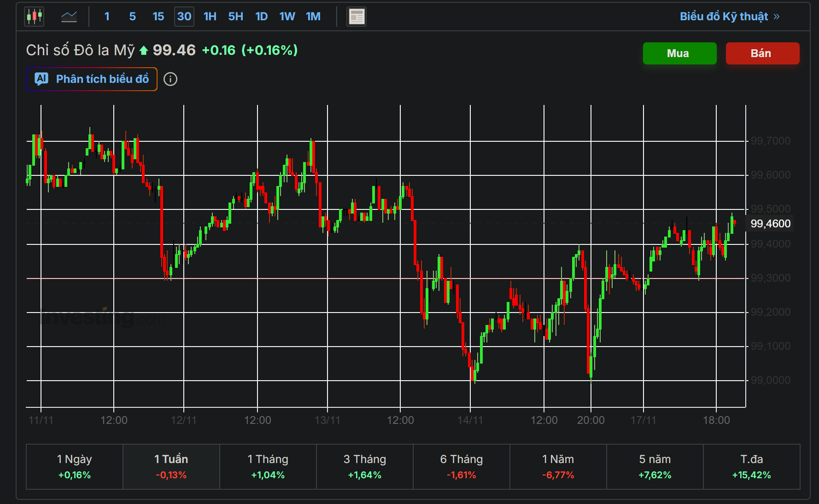
Task: Select the 5-minute interval
Action: tap(133, 17)
